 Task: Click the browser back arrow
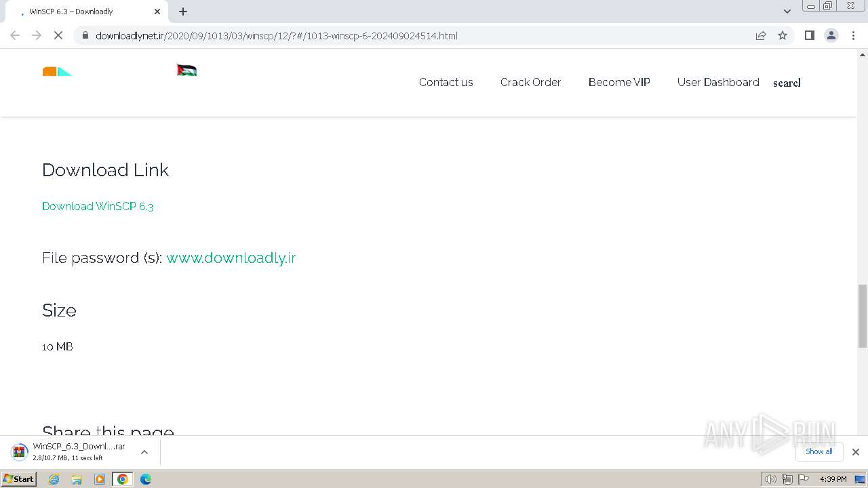point(15,35)
